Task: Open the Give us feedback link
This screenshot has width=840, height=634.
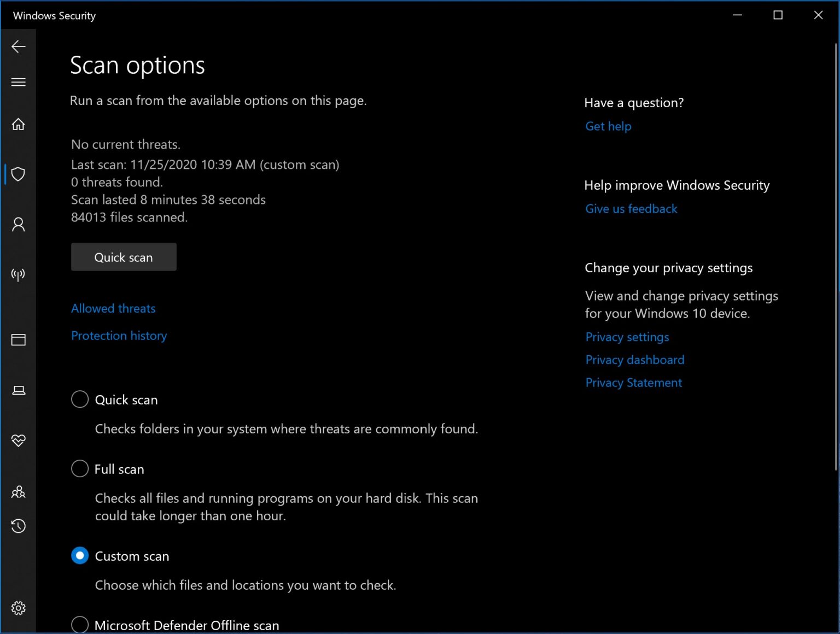Action: pyautogui.click(x=631, y=209)
